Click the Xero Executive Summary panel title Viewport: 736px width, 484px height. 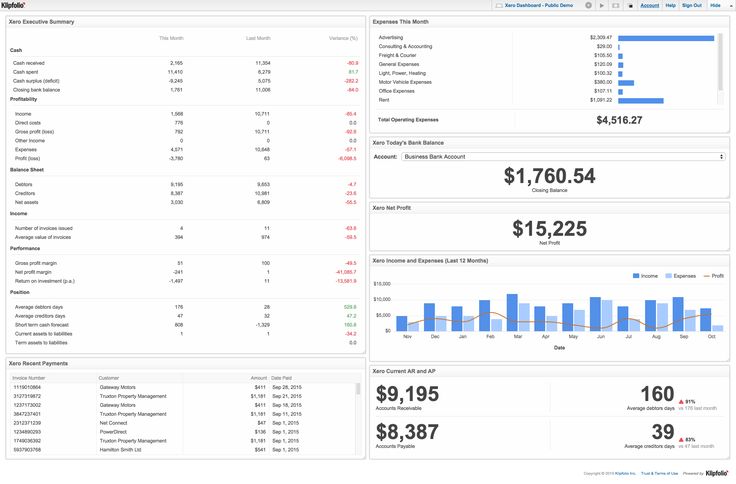click(x=41, y=22)
